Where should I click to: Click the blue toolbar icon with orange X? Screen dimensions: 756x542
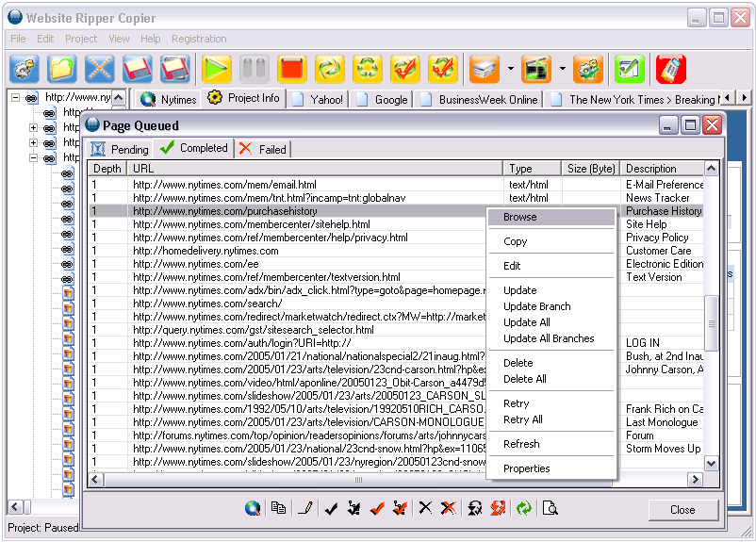coord(99,69)
